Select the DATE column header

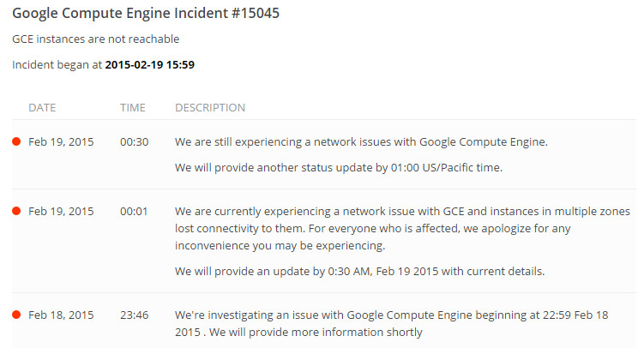click(x=42, y=107)
